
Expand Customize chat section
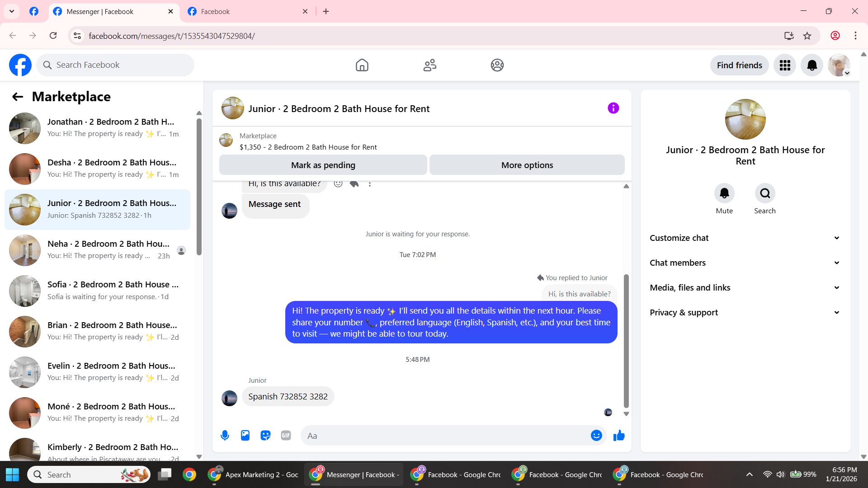[x=745, y=238]
